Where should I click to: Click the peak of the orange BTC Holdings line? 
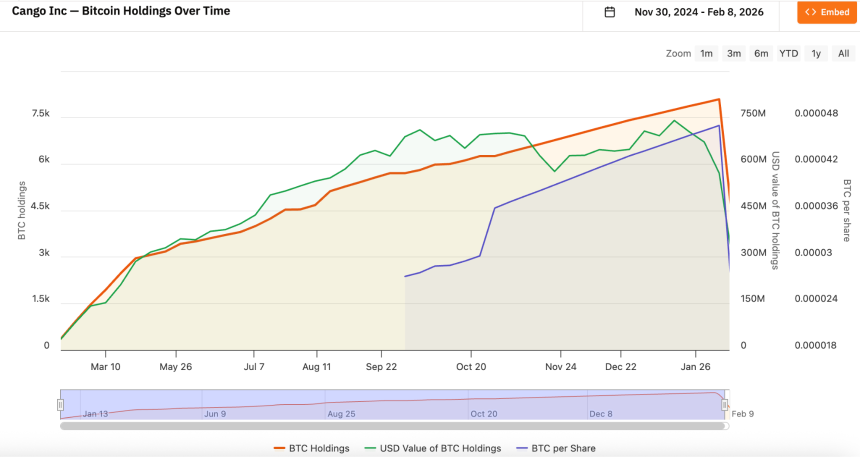(x=719, y=99)
